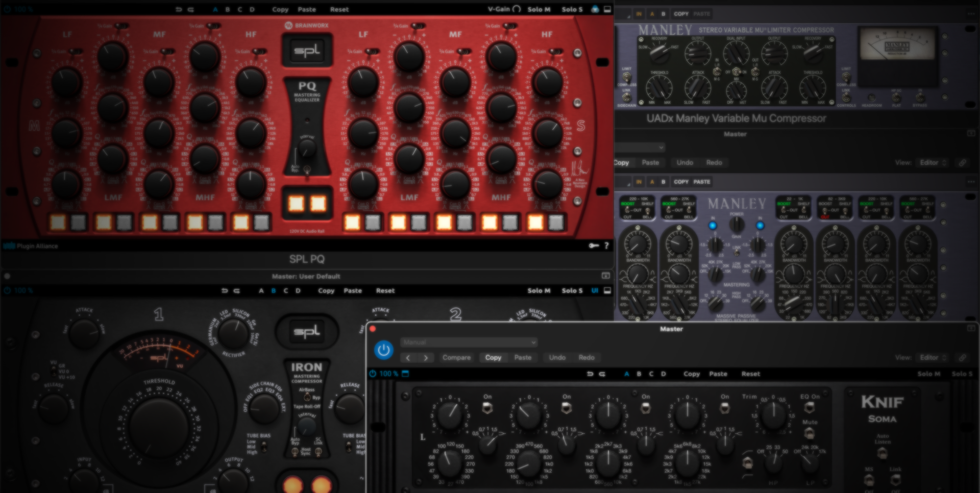Click the 100 % scale value in SPL IRON
The image size is (980, 493).
23,290
